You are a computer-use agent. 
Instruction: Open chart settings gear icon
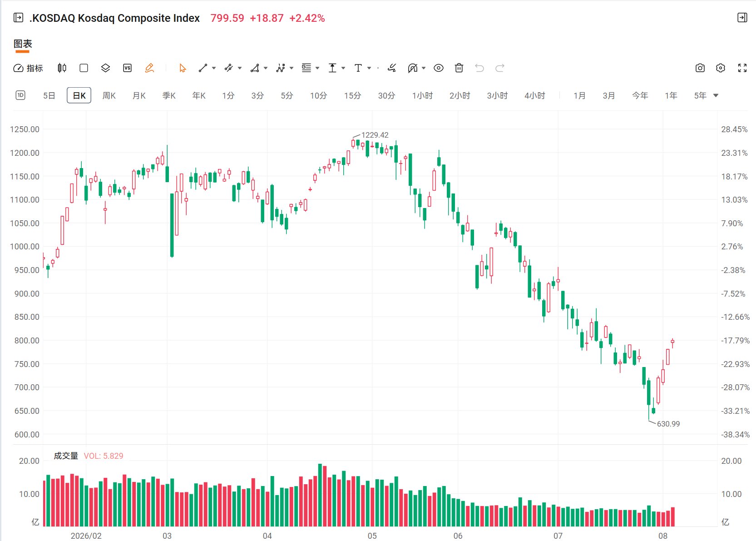721,68
